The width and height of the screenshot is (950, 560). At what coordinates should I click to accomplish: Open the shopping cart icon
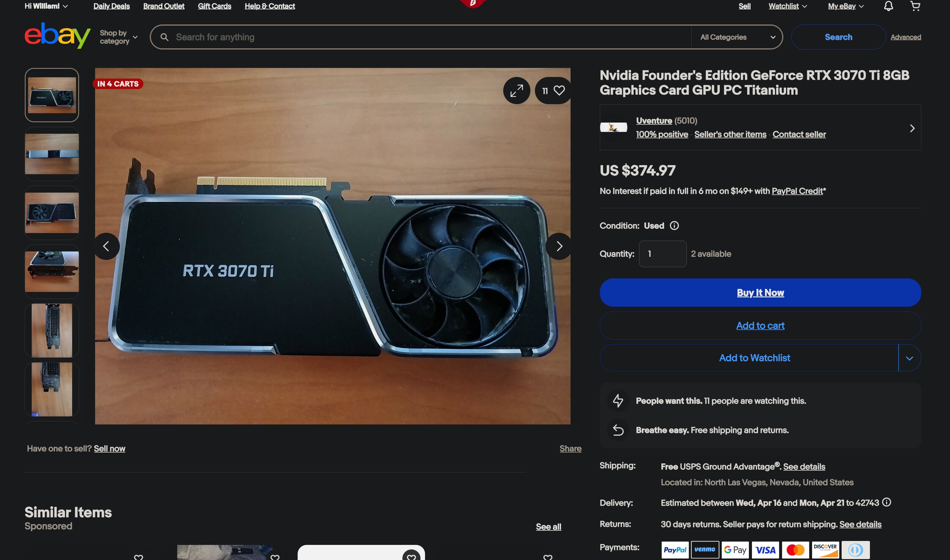coord(915,6)
